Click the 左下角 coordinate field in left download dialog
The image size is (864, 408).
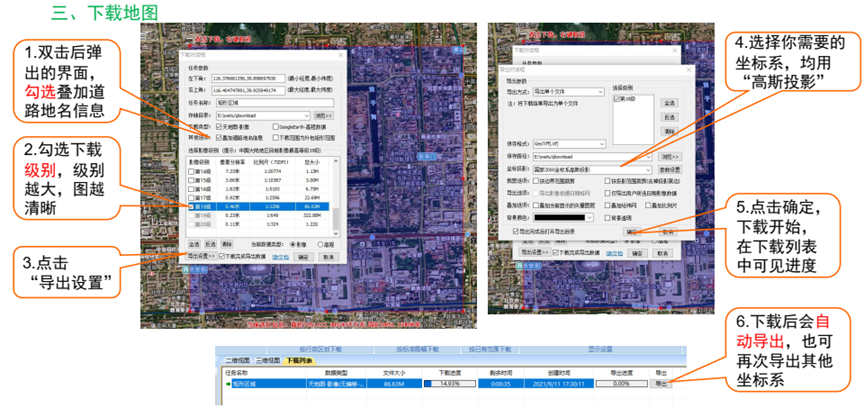249,78
